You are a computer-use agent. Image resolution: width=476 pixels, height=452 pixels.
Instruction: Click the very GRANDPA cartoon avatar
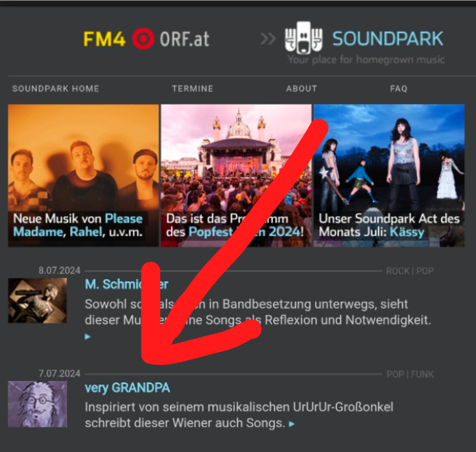click(x=37, y=404)
